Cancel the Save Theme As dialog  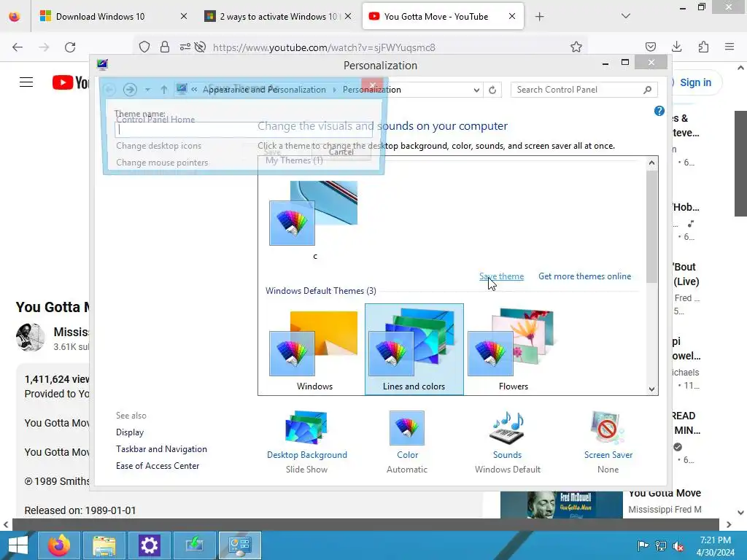point(341,152)
